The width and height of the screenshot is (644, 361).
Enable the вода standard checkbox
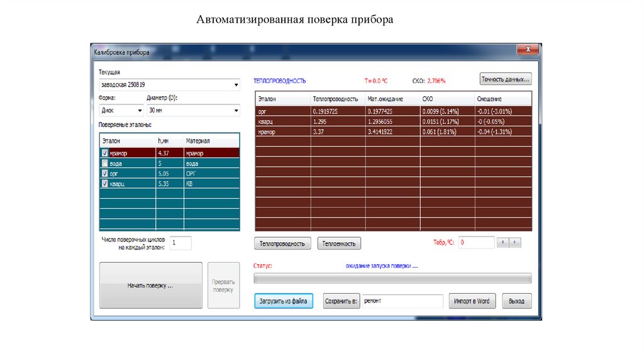pos(104,163)
